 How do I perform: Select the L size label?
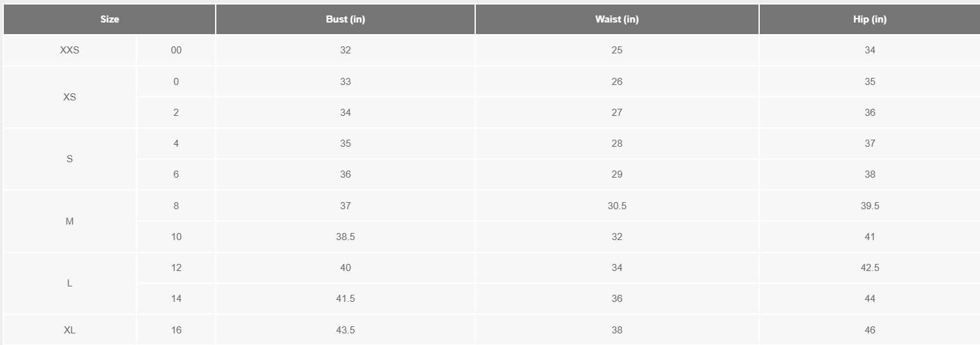point(70,283)
